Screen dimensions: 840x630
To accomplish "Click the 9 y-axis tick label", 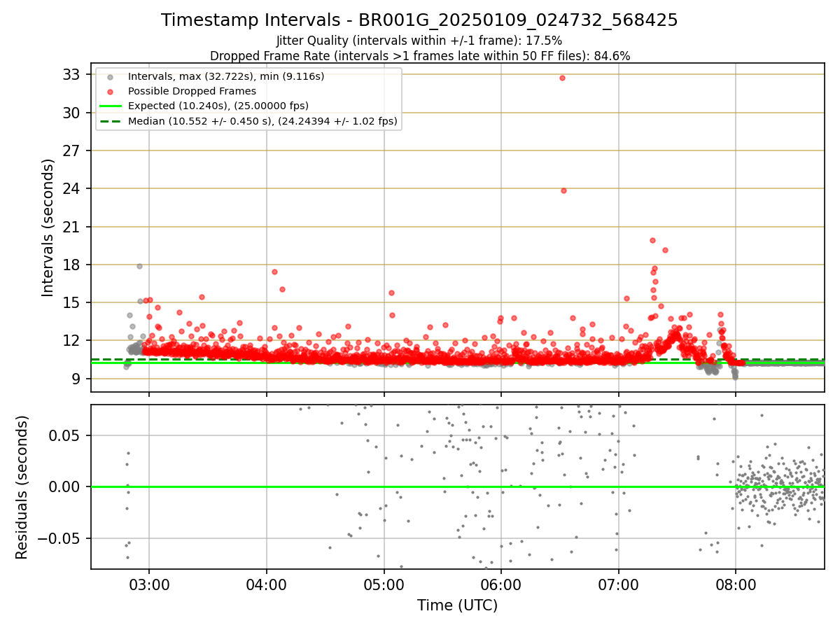I will click(x=76, y=379).
